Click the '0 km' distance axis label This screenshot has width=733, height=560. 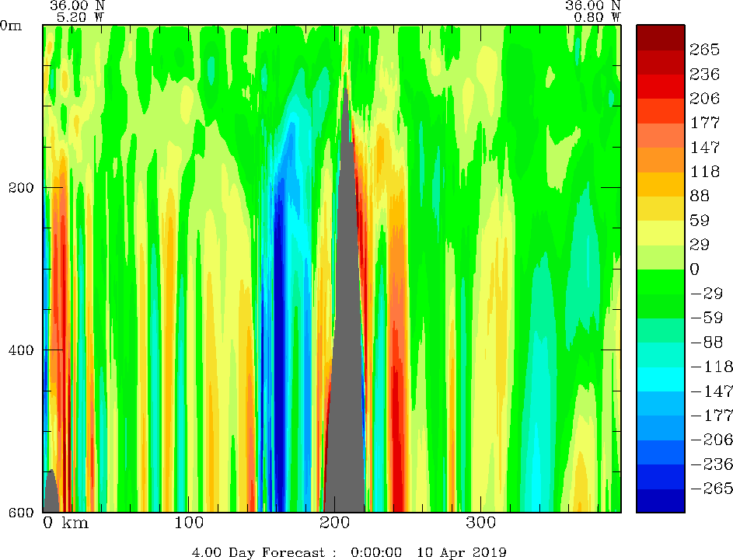coord(65,523)
